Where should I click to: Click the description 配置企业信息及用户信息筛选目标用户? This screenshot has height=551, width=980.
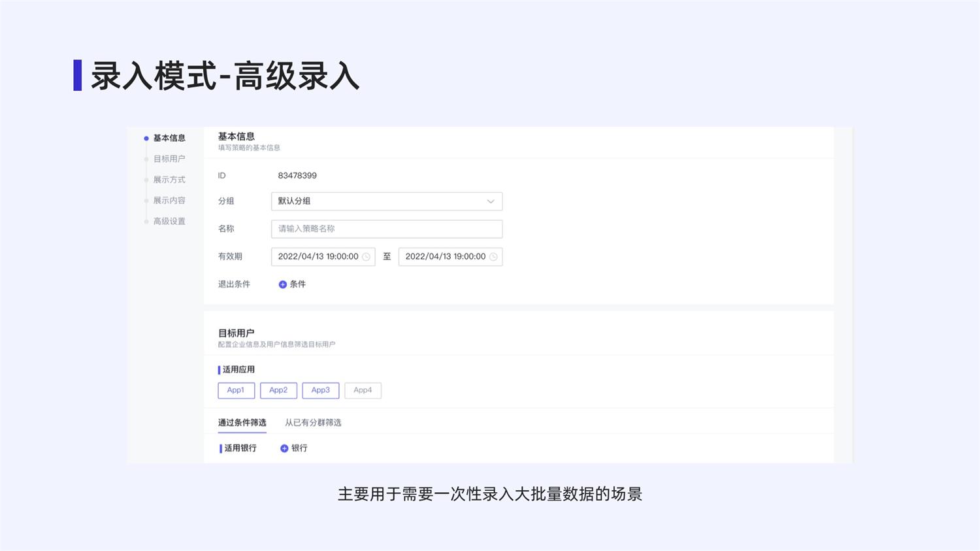(x=276, y=344)
